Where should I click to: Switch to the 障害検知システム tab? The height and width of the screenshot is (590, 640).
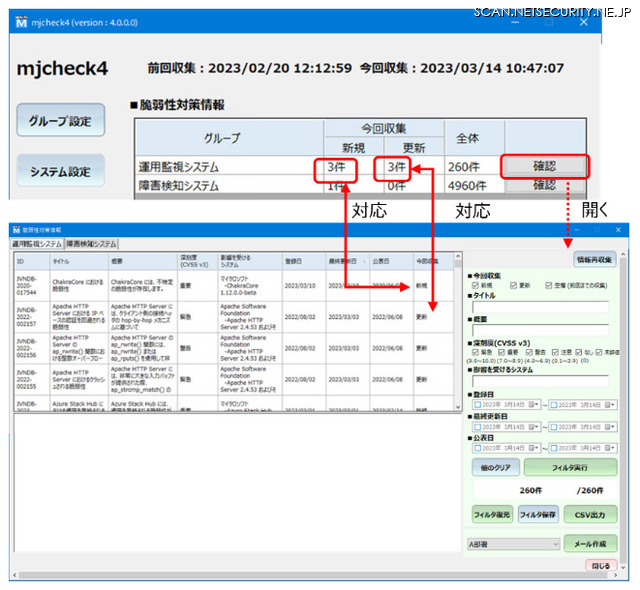point(92,243)
